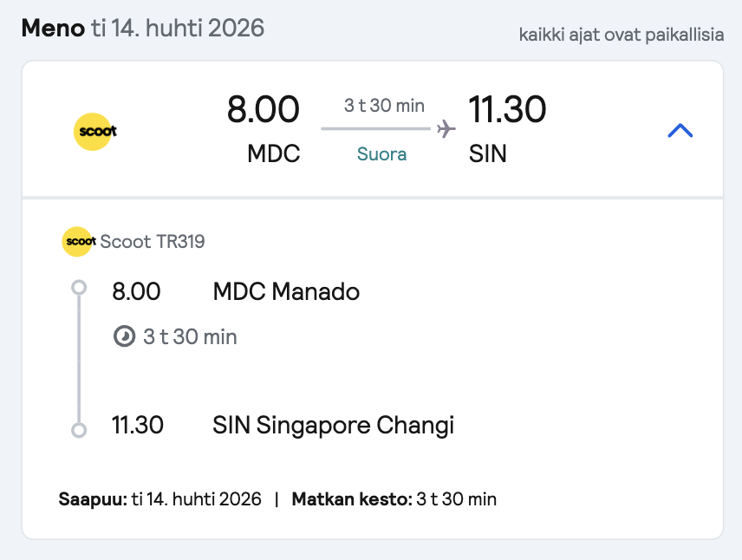The image size is (742, 560).
Task: Click the Saapuu arrival date text
Action: click(160, 499)
